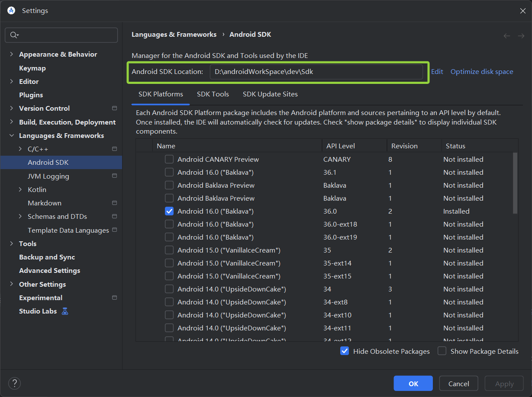Expand Appearance & Behavior section

(12, 54)
